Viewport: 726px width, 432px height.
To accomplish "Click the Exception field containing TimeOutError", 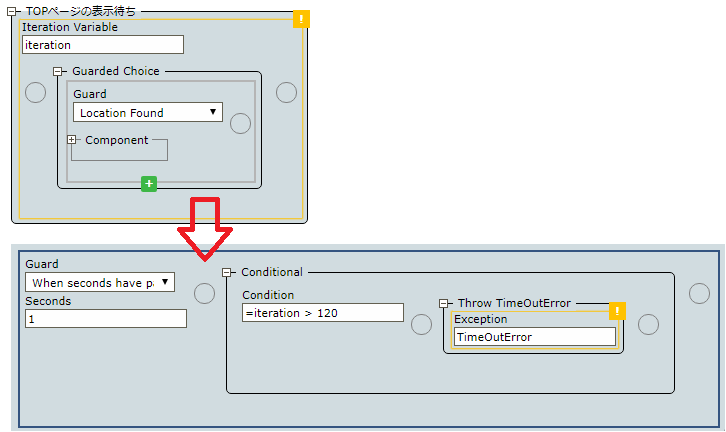I will coord(535,337).
